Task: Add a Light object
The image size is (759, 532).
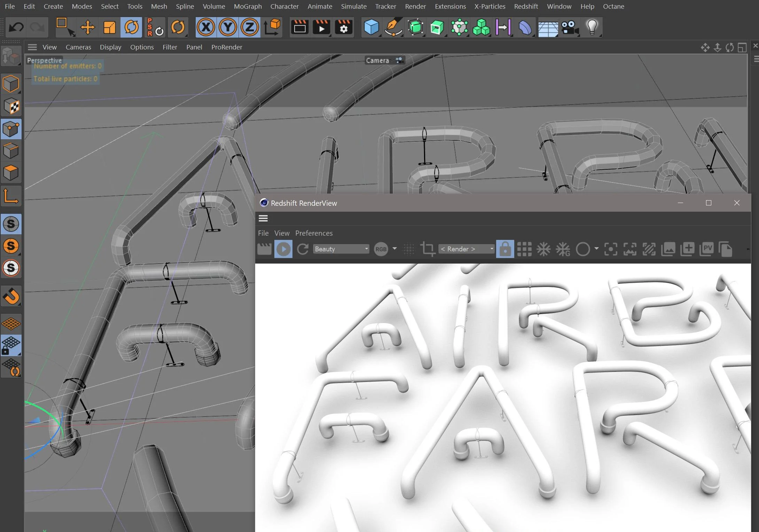Action: (592, 27)
